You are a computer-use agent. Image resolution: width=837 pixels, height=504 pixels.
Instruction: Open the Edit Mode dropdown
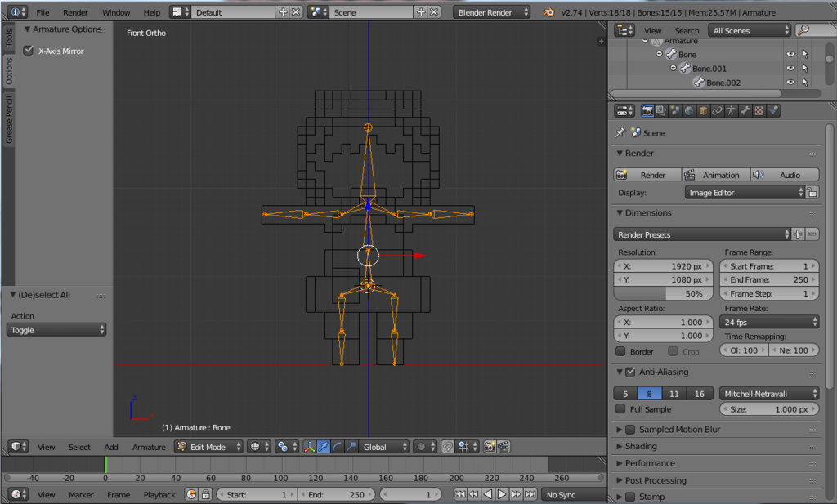[208, 447]
